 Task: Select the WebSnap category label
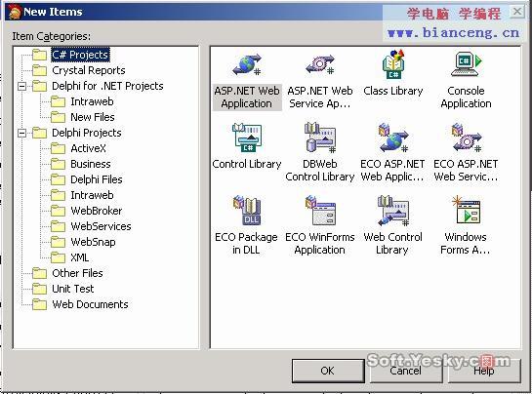click(93, 242)
